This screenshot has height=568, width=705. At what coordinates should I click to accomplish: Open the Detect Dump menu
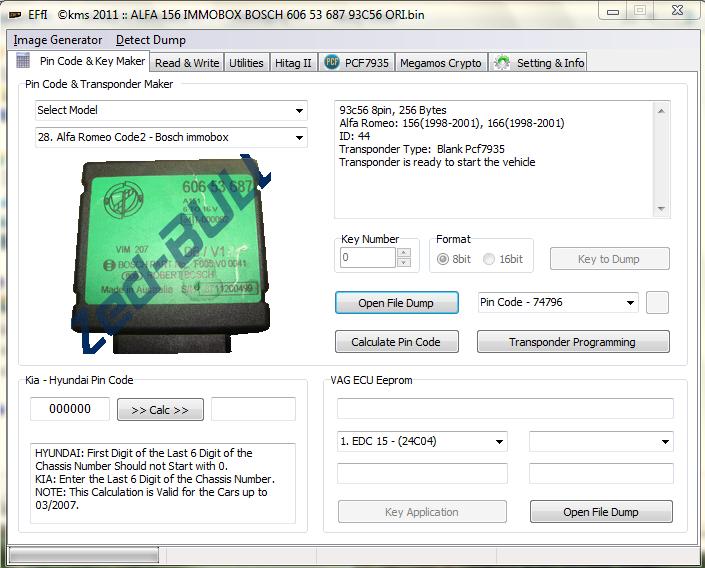(151, 40)
